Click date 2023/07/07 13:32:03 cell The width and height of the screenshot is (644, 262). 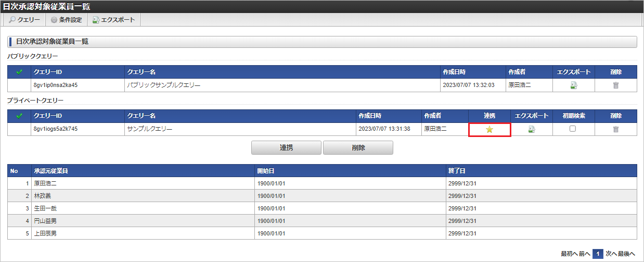click(x=473, y=85)
